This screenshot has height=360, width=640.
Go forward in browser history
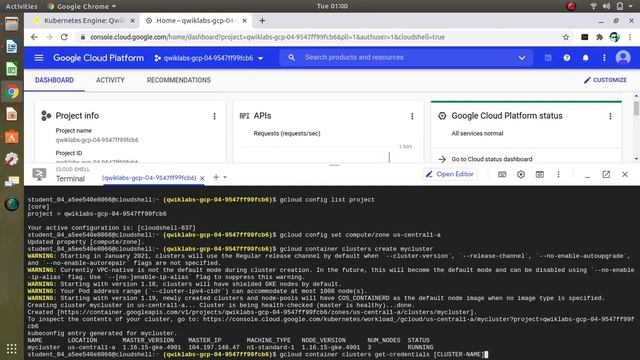pyautogui.click(x=49, y=37)
